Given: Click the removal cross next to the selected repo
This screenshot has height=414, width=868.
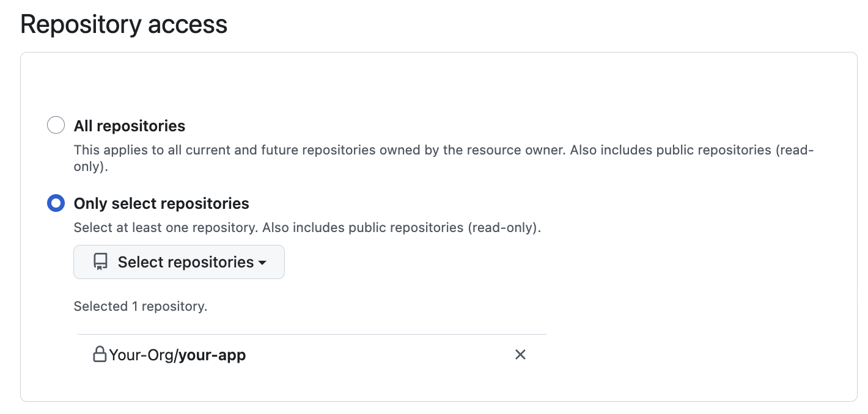Looking at the screenshot, I should (x=520, y=354).
